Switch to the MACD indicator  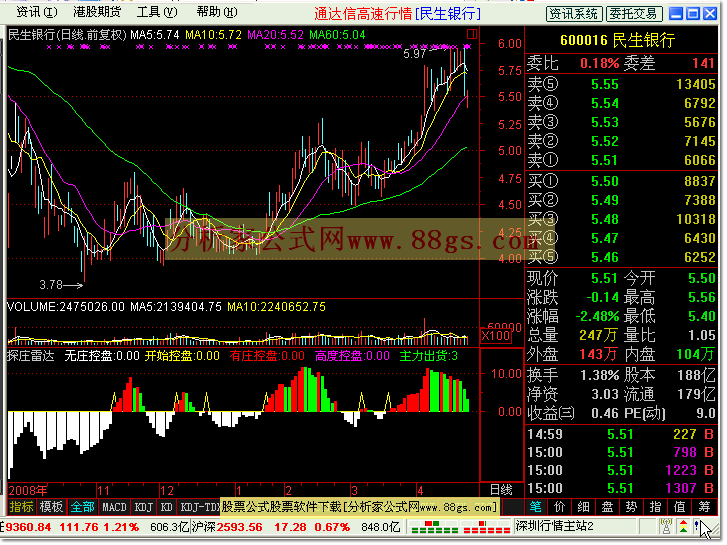coord(114,507)
